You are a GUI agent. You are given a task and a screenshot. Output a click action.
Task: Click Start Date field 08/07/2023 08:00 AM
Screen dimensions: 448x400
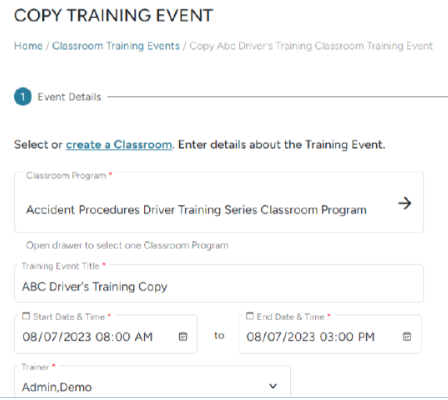(106, 334)
